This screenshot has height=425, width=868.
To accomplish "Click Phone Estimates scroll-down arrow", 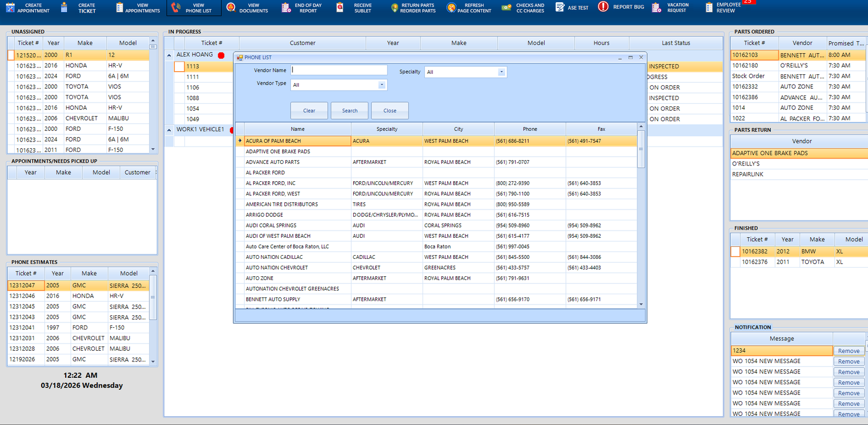I will 153,361.
